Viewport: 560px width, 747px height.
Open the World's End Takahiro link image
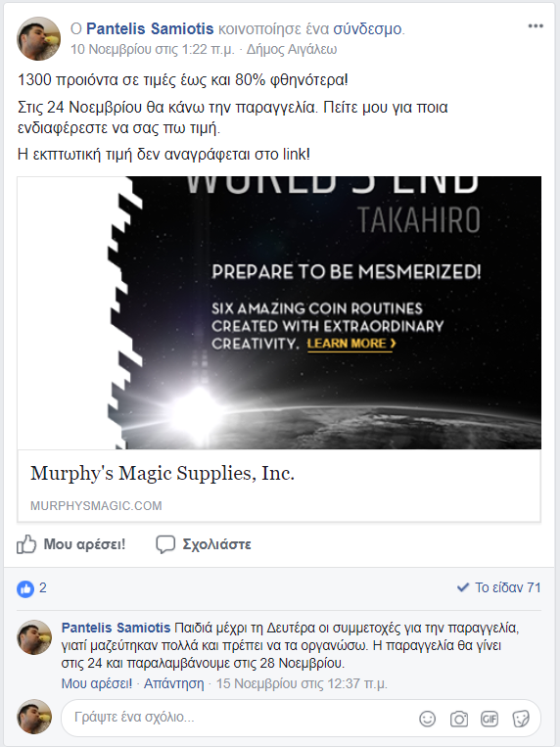[x=279, y=312]
